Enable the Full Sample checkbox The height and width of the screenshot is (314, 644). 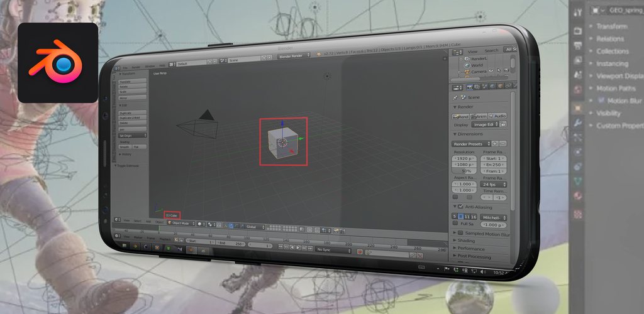[456, 224]
